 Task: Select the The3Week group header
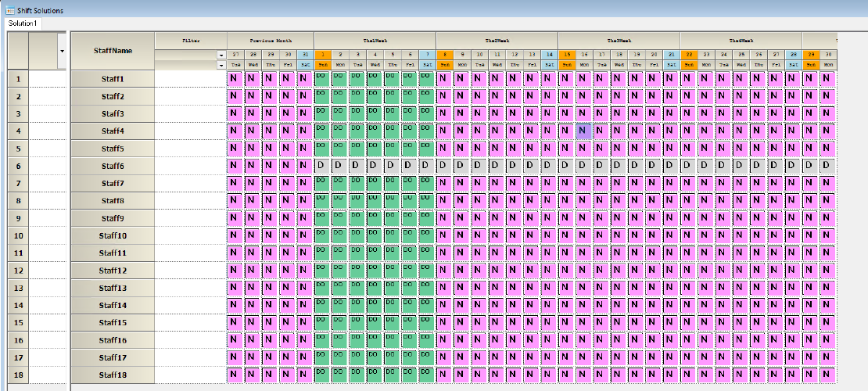tap(619, 41)
